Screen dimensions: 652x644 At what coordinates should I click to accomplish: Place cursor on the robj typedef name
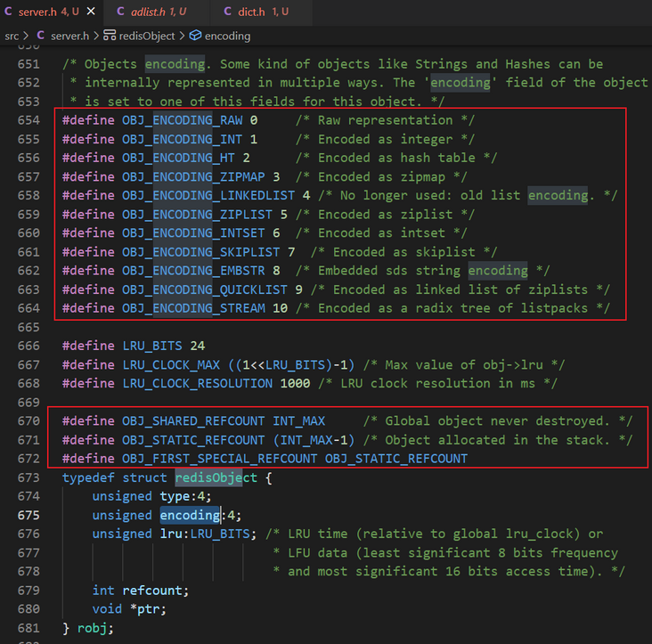point(92,628)
